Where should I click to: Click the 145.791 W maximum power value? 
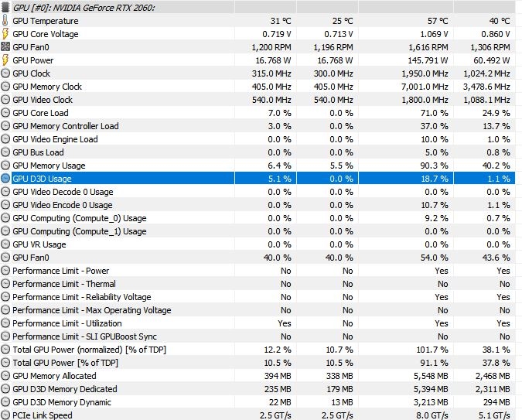click(x=428, y=60)
